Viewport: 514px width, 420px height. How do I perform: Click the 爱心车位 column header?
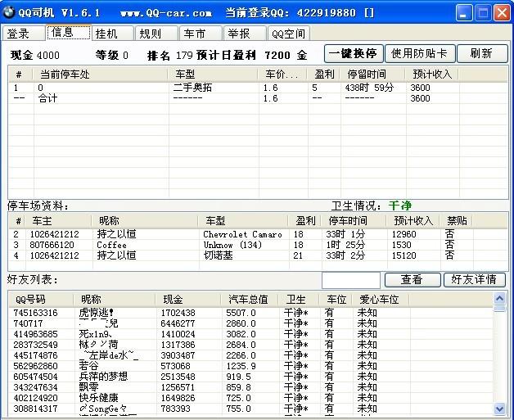click(x=381, y=300)
